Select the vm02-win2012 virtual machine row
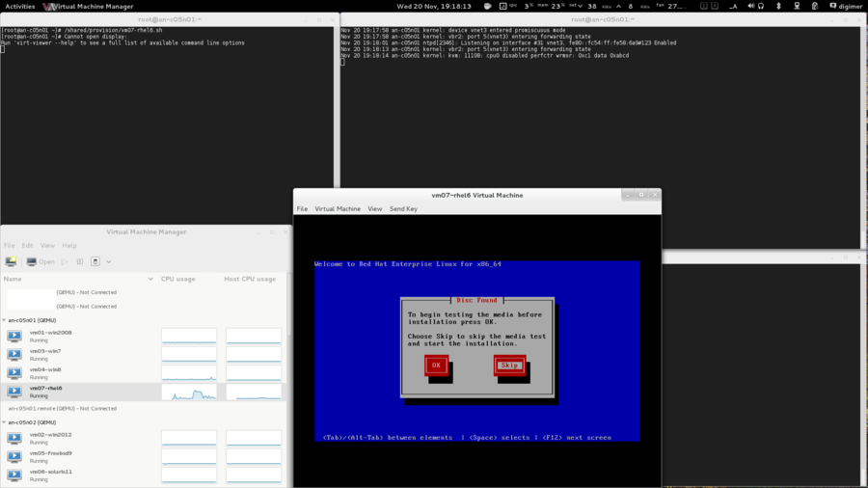 click(x=144, y=438)
